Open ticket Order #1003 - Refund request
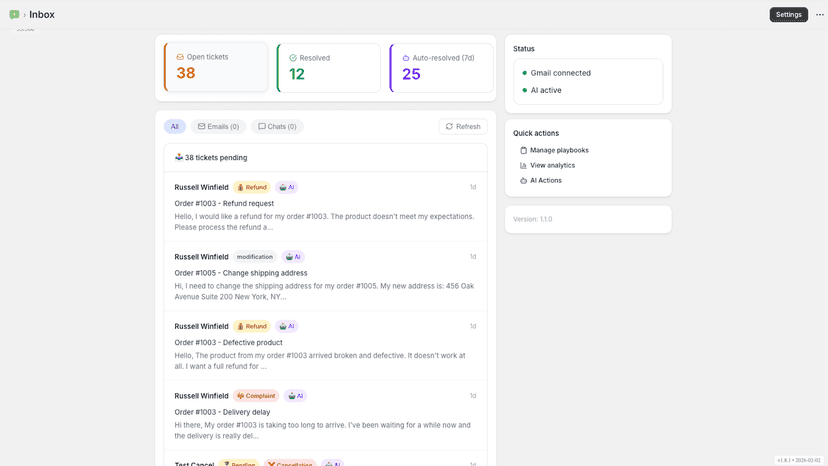 (325, 207)
